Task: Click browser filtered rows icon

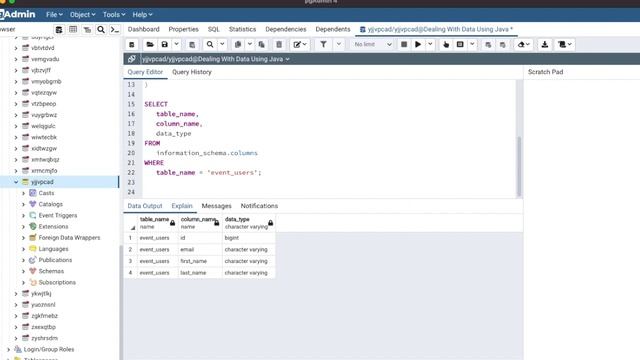Action: [87, 29]
